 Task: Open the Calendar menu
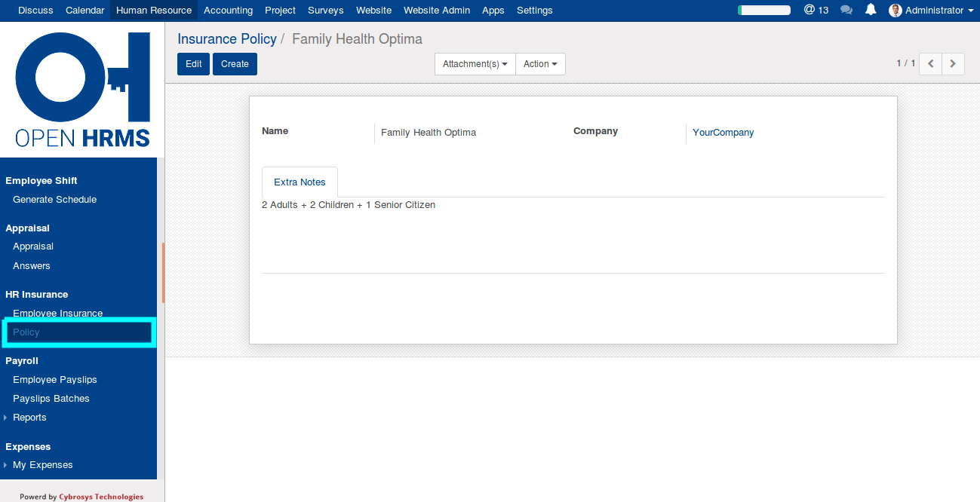[85, 11]
